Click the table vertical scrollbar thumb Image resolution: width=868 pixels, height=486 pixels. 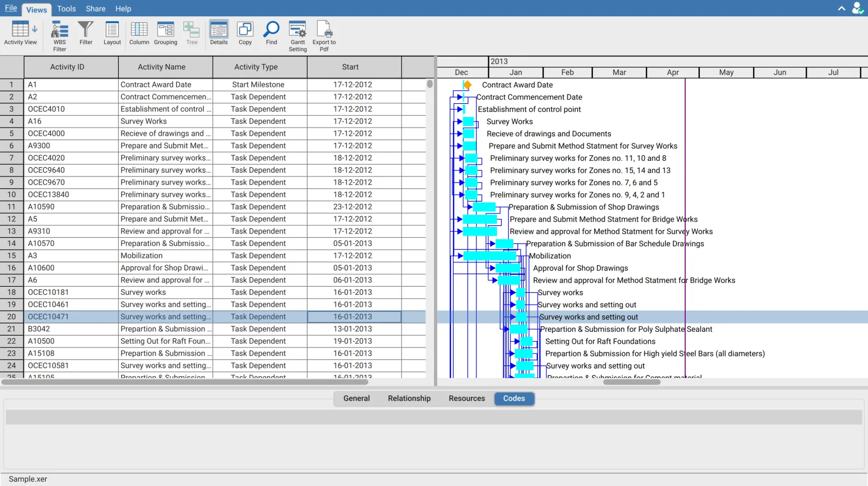tap(430, 84)
